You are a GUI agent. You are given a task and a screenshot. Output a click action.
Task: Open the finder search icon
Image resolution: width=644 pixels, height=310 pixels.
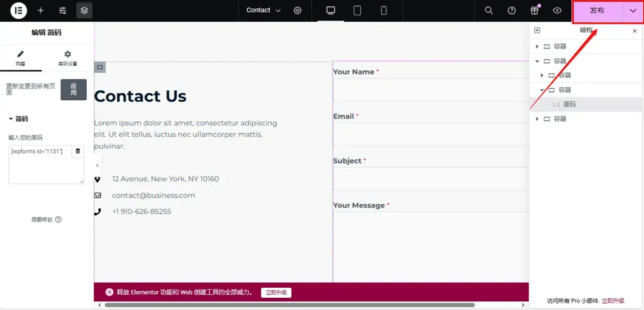tap(489, 11)
